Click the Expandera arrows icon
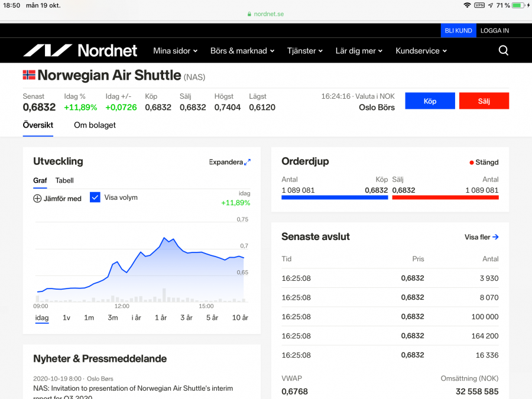Image resolution: width=532 pixels, height=399 pixels. coord(247,162)
